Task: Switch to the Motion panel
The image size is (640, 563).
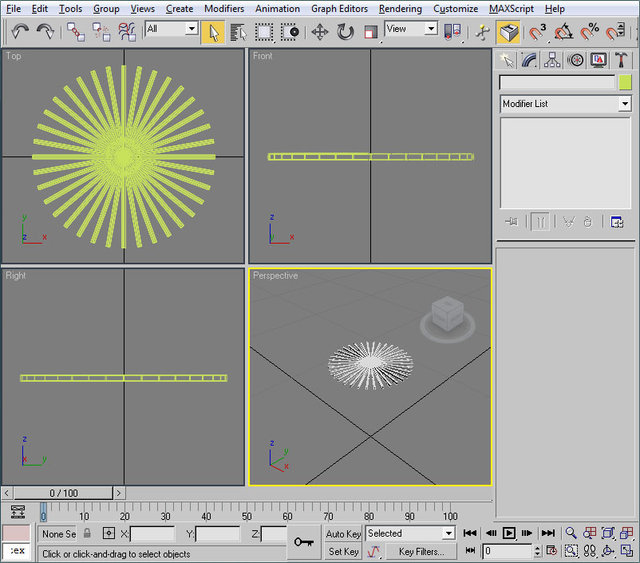Action: click(x=576, y=60)
